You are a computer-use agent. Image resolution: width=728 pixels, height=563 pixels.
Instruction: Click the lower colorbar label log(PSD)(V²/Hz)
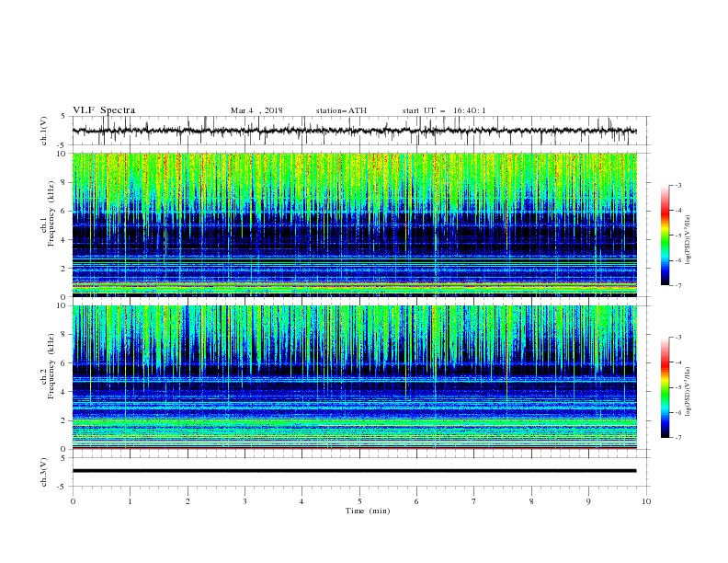pos(688,391)
